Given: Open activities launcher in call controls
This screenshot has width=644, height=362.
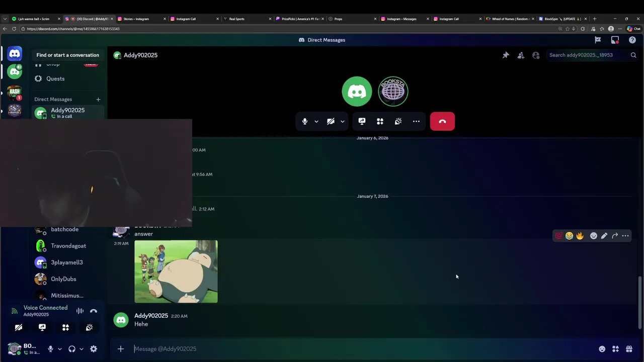Looking at the screenshot, I should (380, 121).
